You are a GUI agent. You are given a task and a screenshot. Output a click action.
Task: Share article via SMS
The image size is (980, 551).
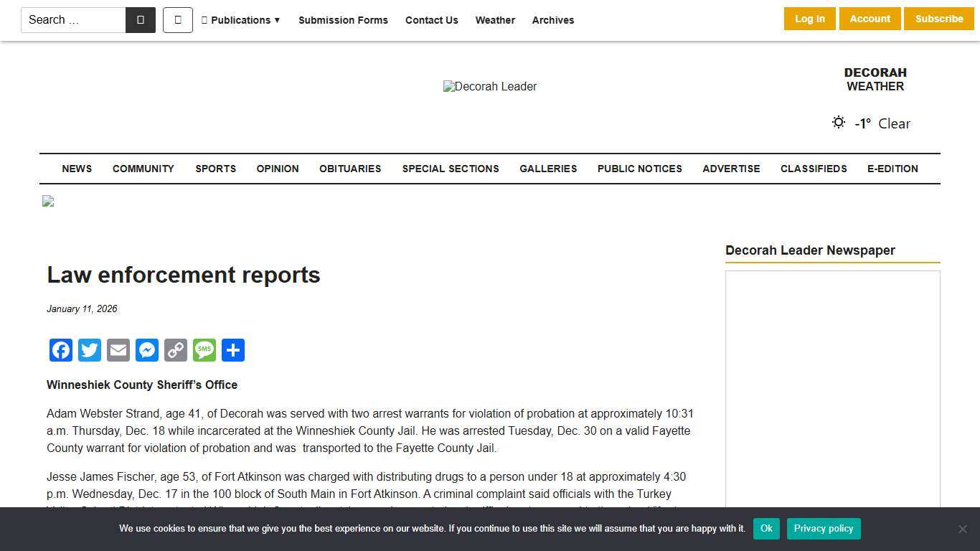(x=204, y=350)
